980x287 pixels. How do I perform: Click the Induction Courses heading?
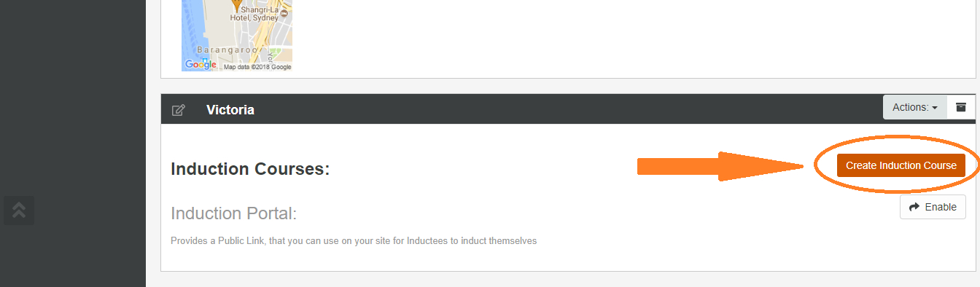tap(250, 169)
